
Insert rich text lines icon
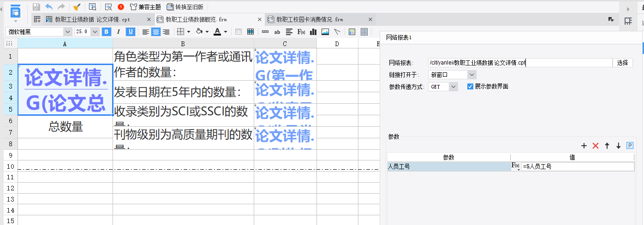pos(289,32)
